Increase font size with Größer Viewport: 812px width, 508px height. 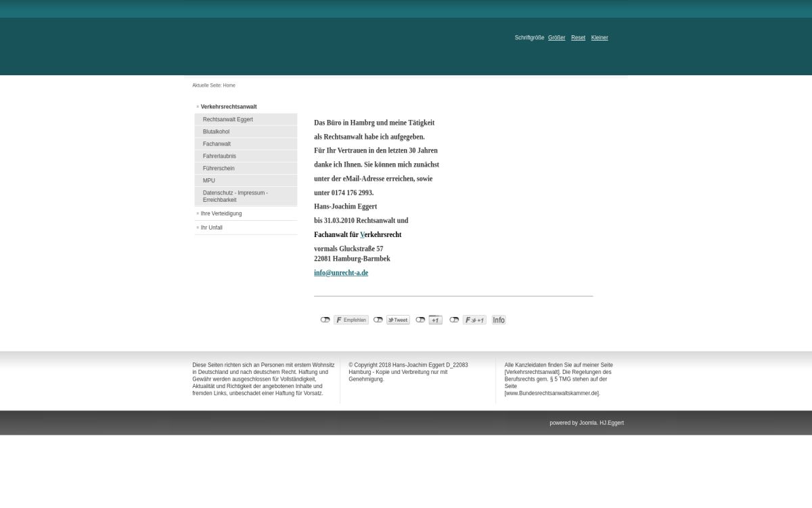[556, 38]
